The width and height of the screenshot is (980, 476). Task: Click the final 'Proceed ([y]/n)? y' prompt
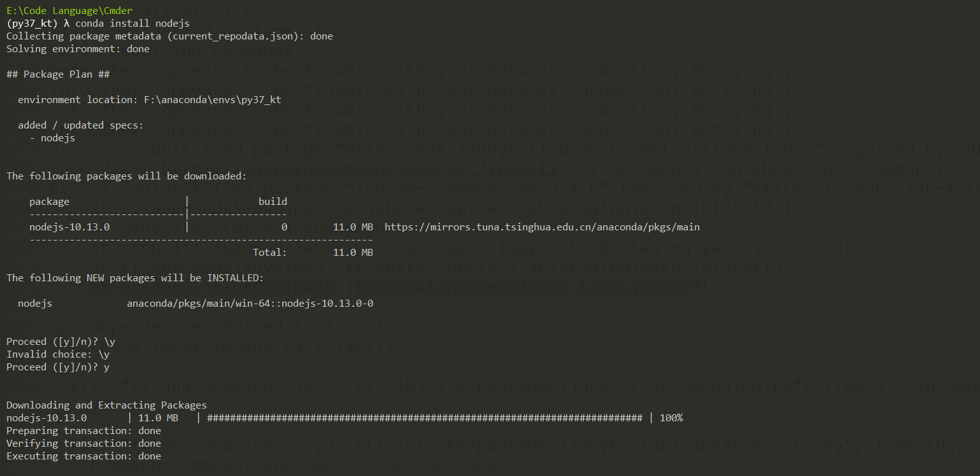coord(58,367)
